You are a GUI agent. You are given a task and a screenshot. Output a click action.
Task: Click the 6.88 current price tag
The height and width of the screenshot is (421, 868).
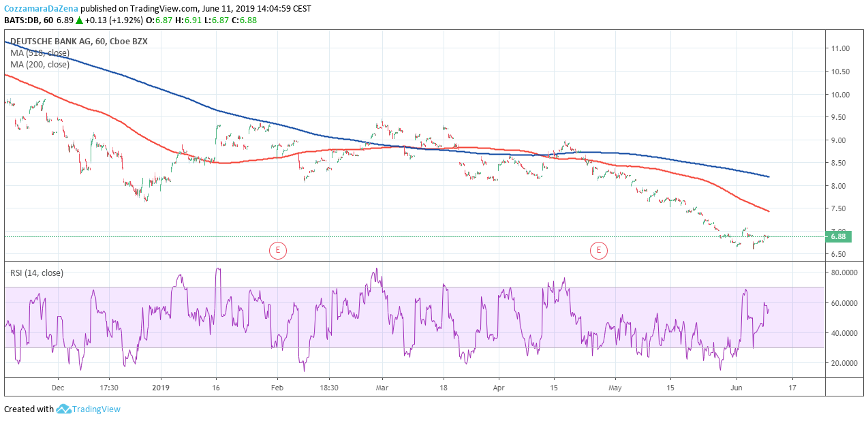click(x=838, y=237)
